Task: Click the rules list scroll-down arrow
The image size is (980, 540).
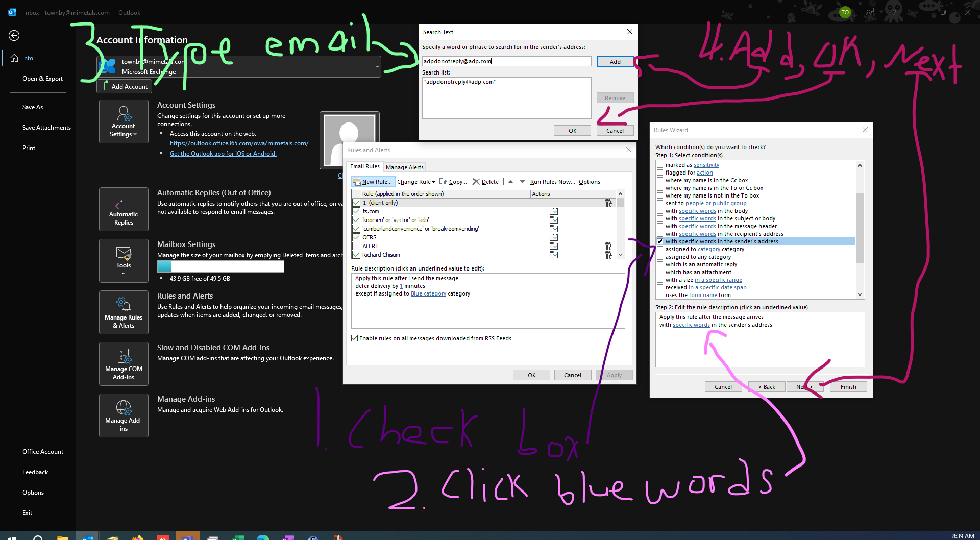Action: (620, 255)
